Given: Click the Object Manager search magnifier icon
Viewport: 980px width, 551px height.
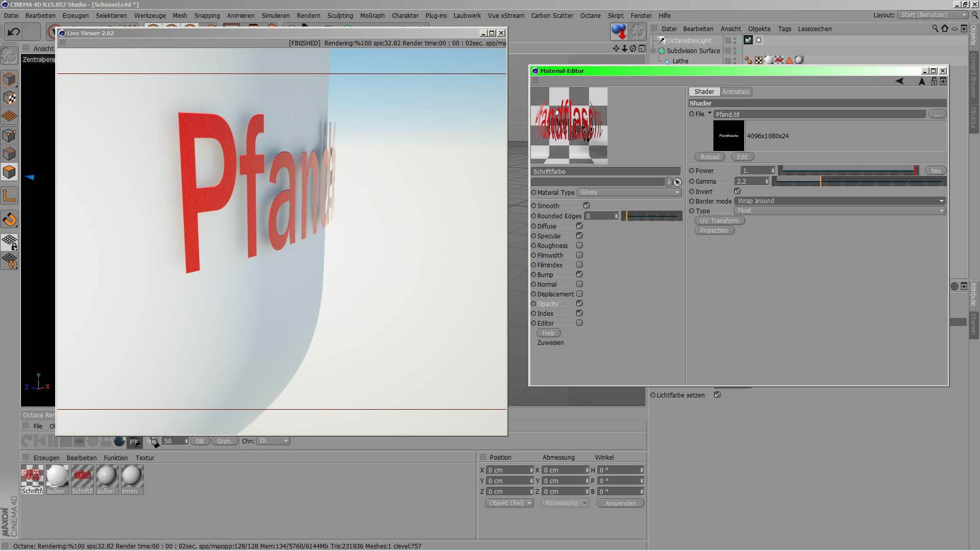Looking at the screenshot, I should point(935,29).
